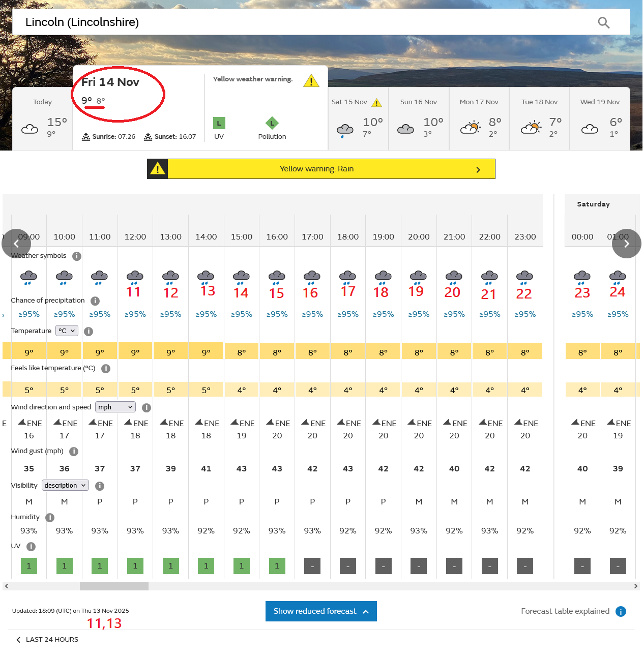Click the Lincoln (Lincolnshire) location search field
The image size is (644, 656).
[305, 22]
